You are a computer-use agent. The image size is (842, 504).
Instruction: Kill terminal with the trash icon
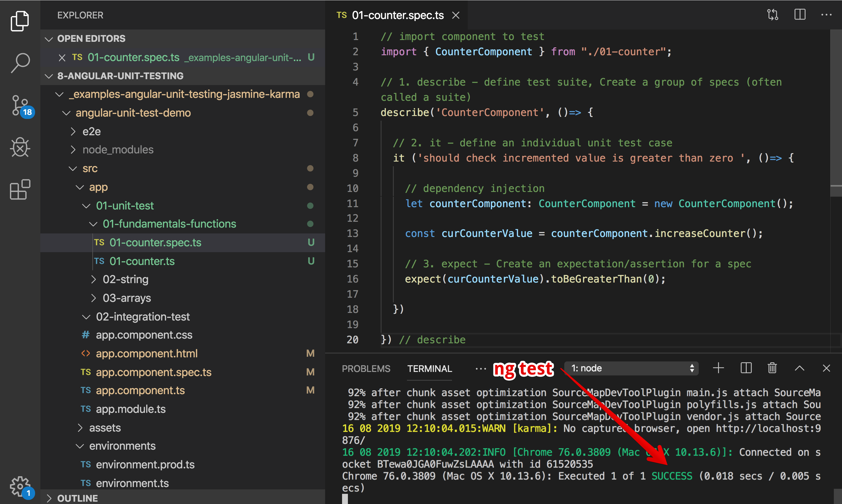[772, 368]
